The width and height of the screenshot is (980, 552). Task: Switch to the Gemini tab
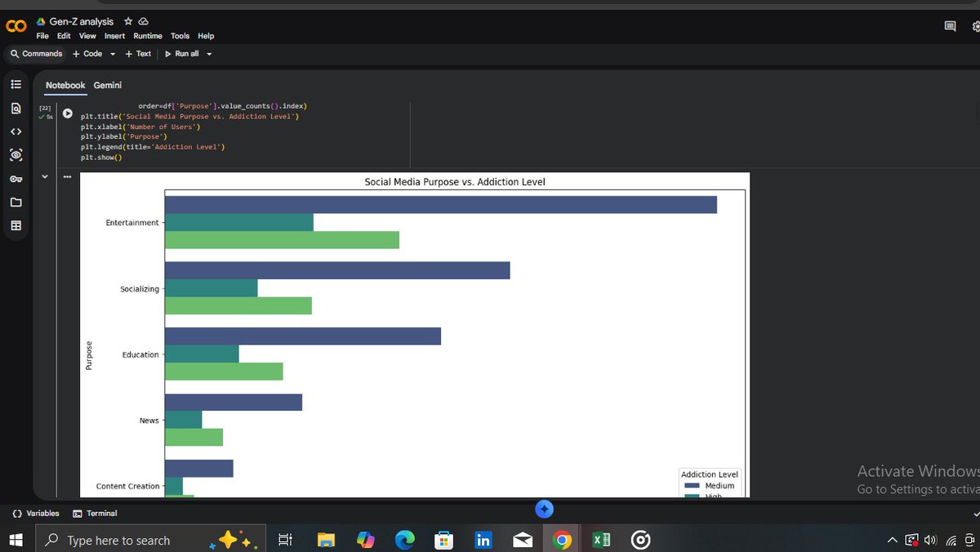click(108, 85)
